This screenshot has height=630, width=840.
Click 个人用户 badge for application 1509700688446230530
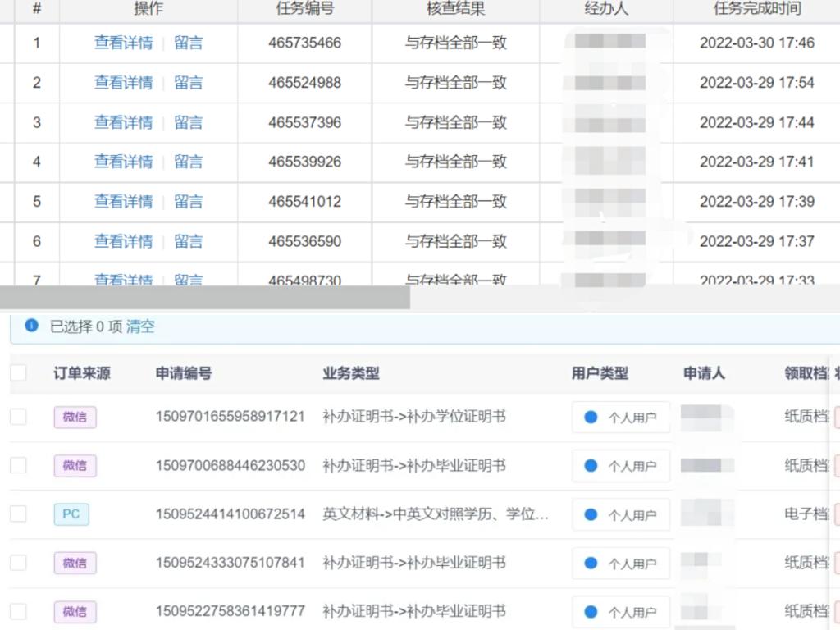click(x=621, y=466)
